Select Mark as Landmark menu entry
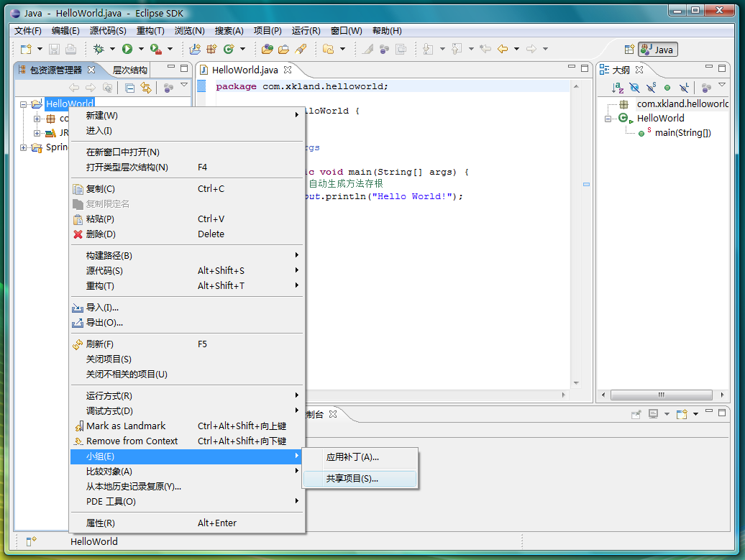 click(x=187, y=426)
